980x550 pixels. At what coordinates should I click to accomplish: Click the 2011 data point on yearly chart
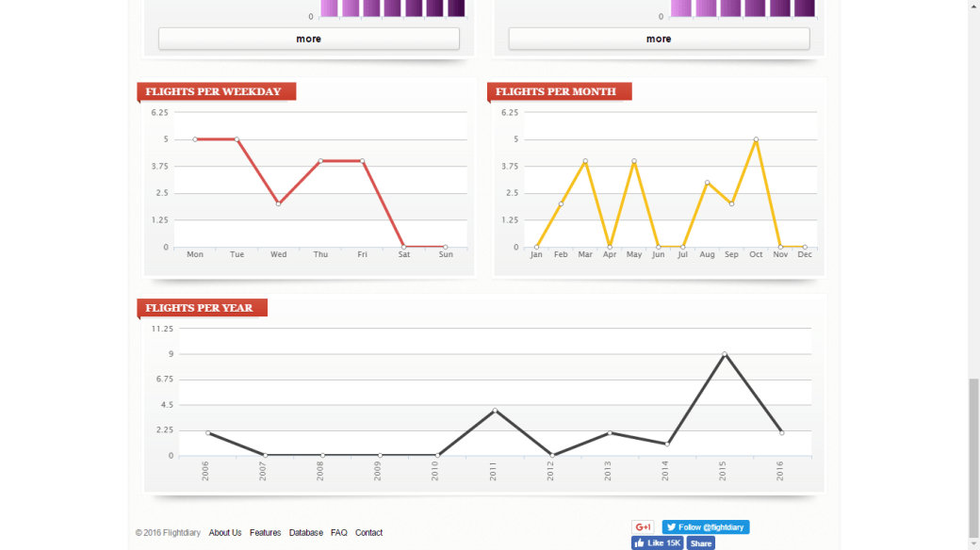point(495,411)
